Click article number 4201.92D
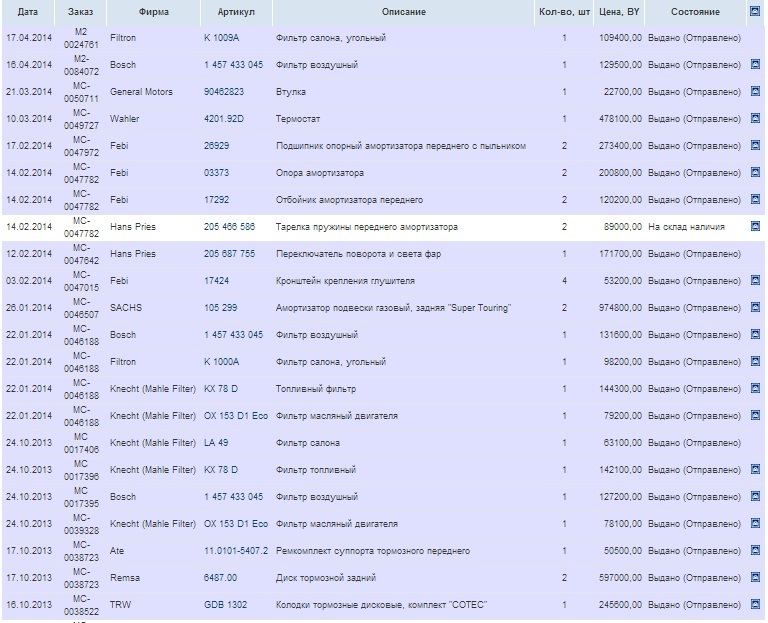The image size is (768, 623). point(224,119)
